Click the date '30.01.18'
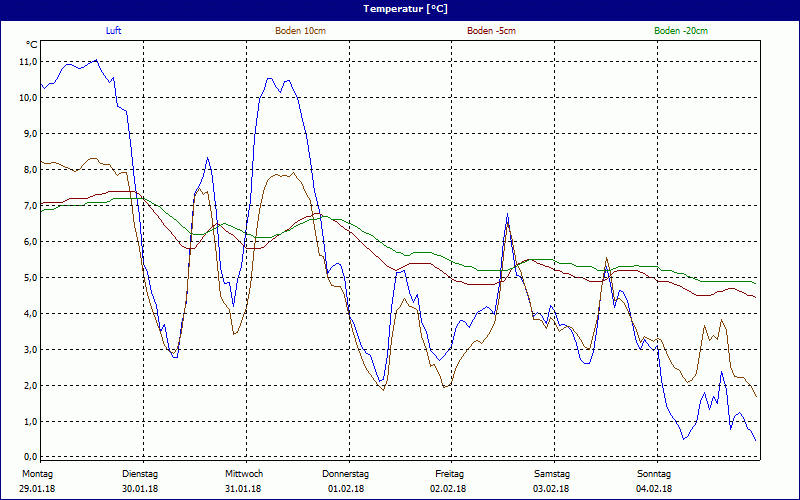This screenshot has width=800, height=500. pos(140,489)
